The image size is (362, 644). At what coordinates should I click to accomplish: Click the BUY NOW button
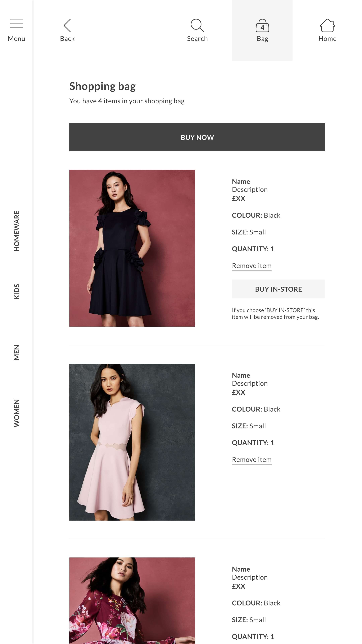(197, 137)
